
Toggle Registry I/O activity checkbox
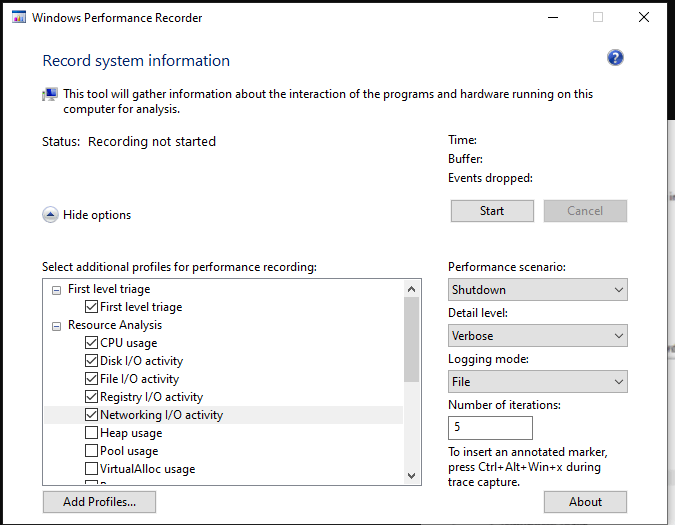(91, 396)
